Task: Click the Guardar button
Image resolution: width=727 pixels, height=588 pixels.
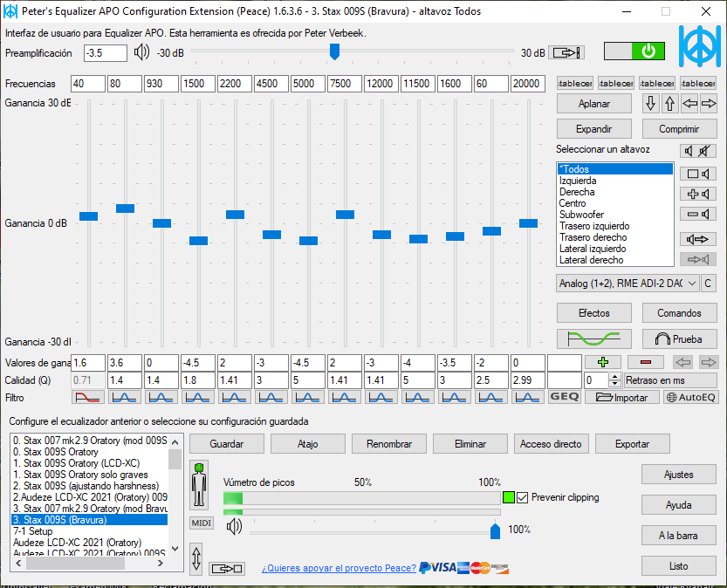Action: click(226, 443)
